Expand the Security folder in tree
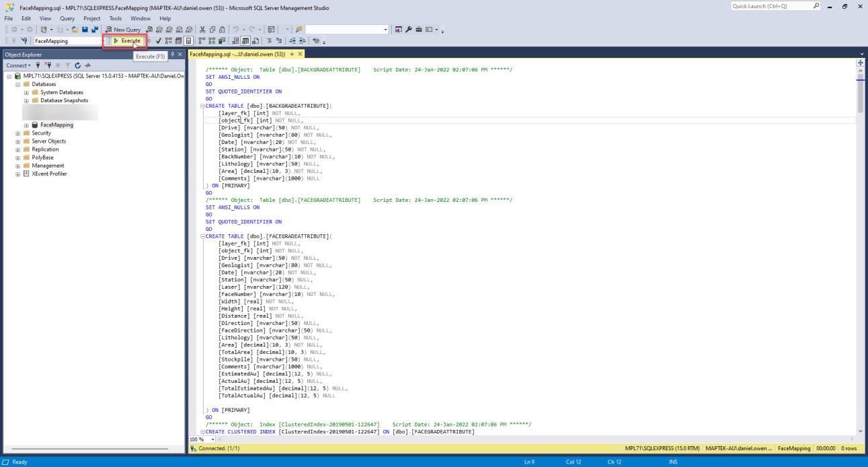Viewport: 868px width, 467px height. [x=17, y=133]
